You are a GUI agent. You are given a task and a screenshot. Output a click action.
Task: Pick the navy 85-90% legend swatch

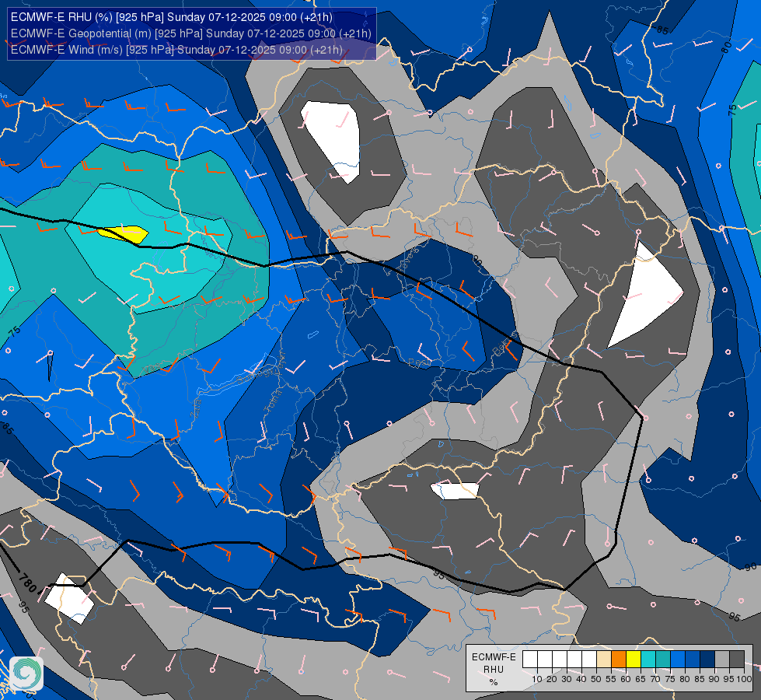coord(707,660)
